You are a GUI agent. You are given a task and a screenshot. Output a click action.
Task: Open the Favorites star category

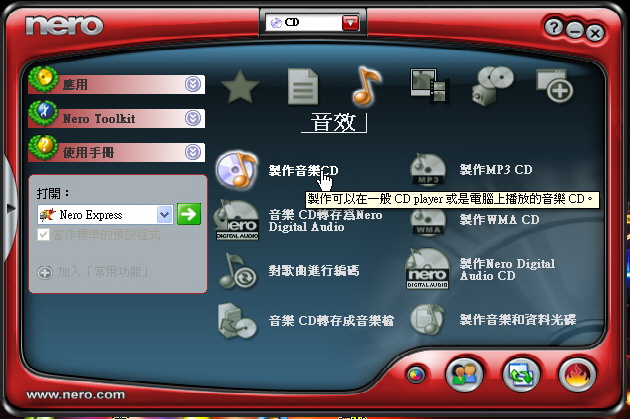click(240, 88)
